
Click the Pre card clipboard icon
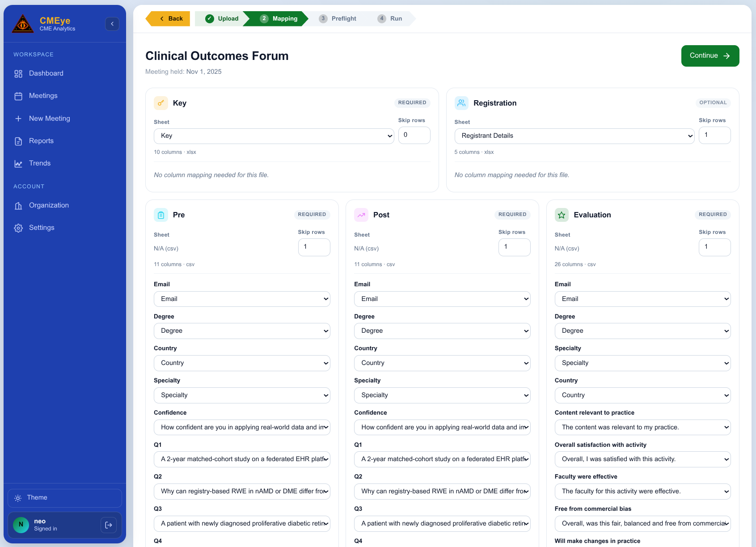pos(161,215)
